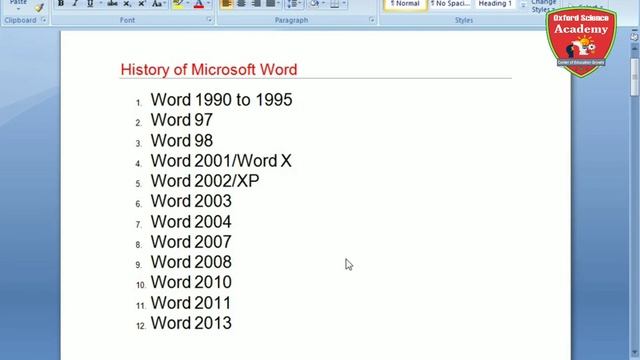Open the Change Case menu
Viewport: 640px width, 360px height.
[x=158, y=4]
